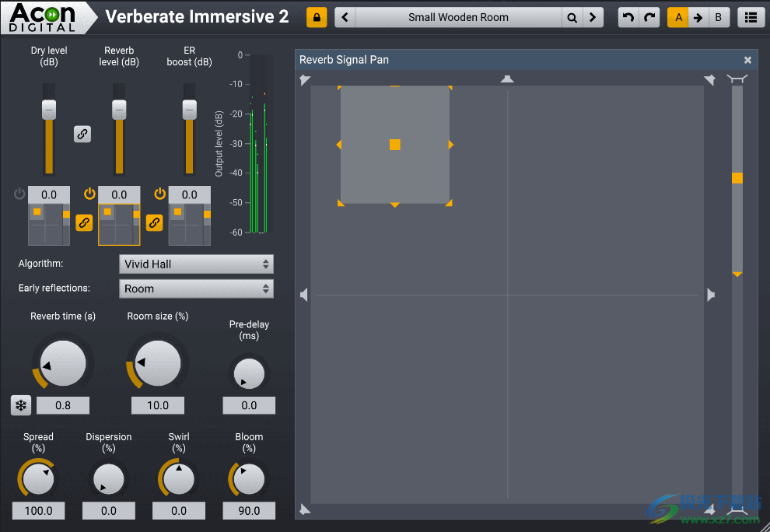The height and width of the screenshot is (532, 770).
Task: Close the Reverb Signal Pan panel
Action: click(747, 60)
